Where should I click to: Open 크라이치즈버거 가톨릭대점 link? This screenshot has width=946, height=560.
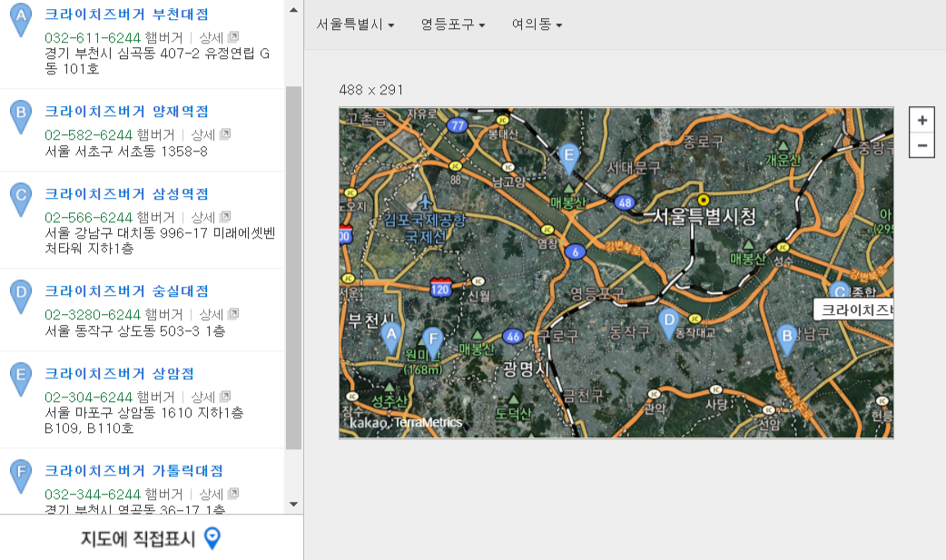(134, 471)
